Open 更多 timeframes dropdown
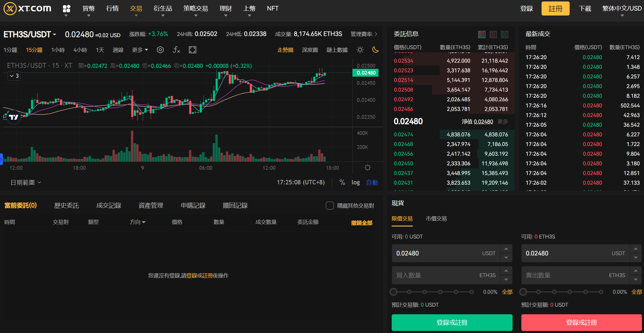644x333 pixels. (x=140, y=50)
